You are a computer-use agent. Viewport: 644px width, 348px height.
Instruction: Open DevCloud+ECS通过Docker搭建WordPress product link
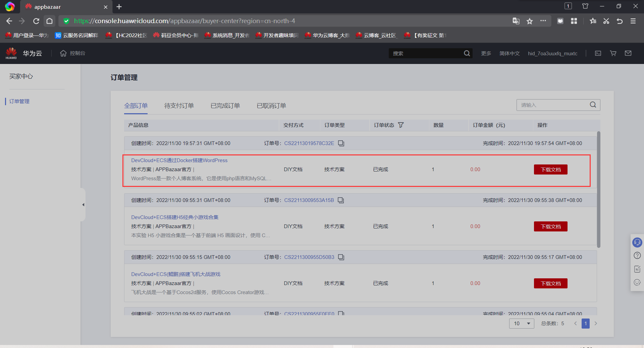coord(179,160)
